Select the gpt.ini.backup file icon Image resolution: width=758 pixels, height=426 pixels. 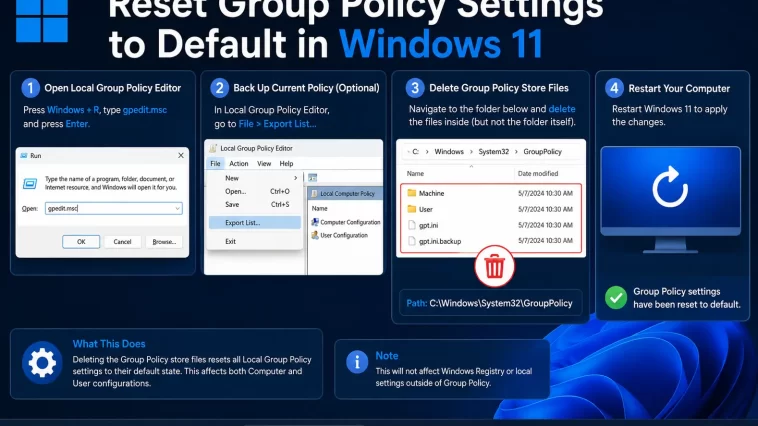pyautogui.click(x=411, y=241)
